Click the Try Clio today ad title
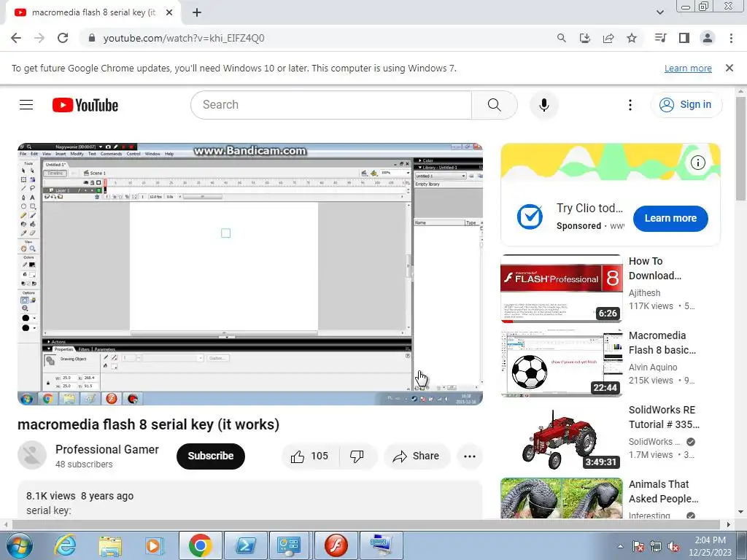The height and width of the screenshot is (560, 747). [x=589, y=208]
